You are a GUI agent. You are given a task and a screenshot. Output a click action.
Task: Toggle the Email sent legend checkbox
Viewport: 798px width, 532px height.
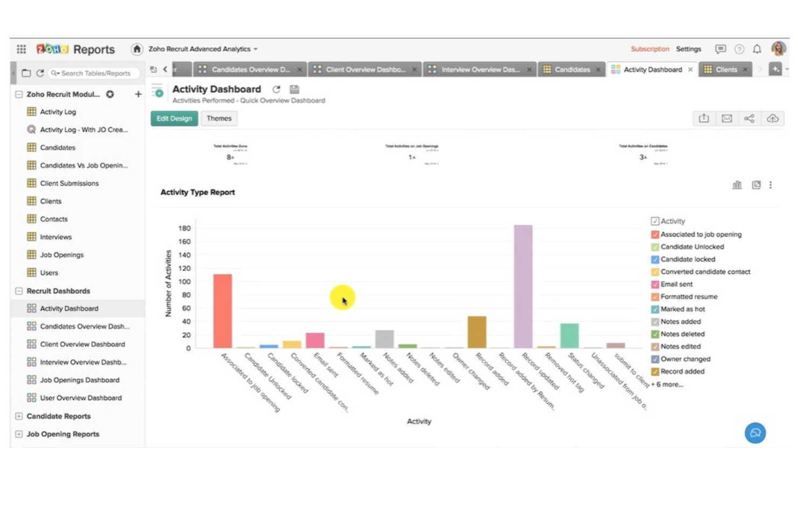pyautogui.click(x=655, y=285)
